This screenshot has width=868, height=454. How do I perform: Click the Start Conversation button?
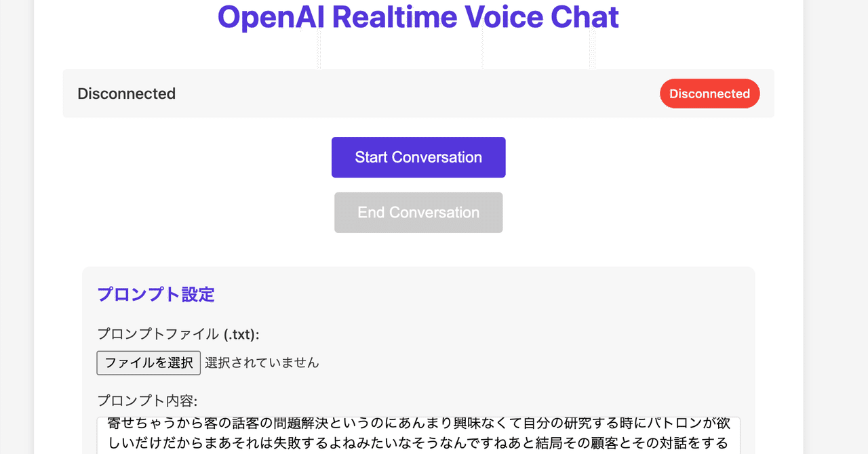[418, 157]
